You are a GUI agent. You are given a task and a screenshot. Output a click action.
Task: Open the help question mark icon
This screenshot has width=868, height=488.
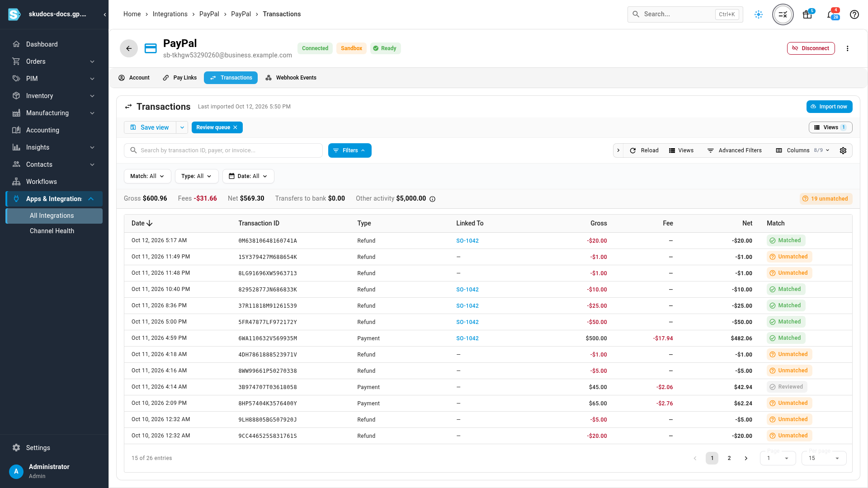coord(854,14)
